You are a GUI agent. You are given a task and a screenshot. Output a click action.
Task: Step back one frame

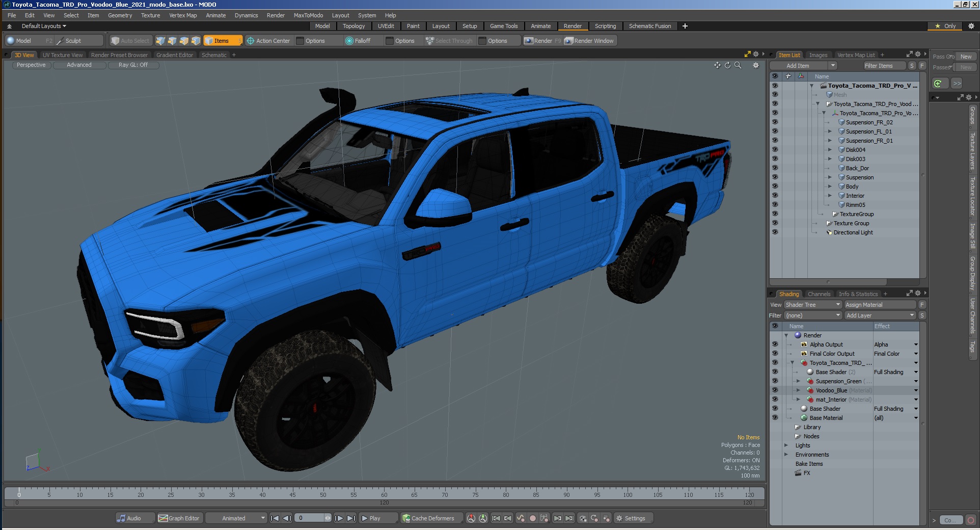tap(287, 518)
